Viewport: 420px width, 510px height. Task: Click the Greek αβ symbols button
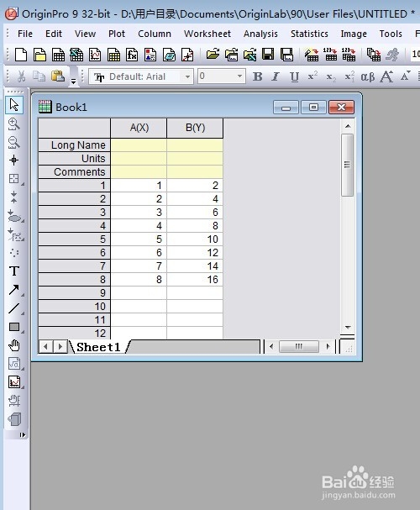[368, 76]
